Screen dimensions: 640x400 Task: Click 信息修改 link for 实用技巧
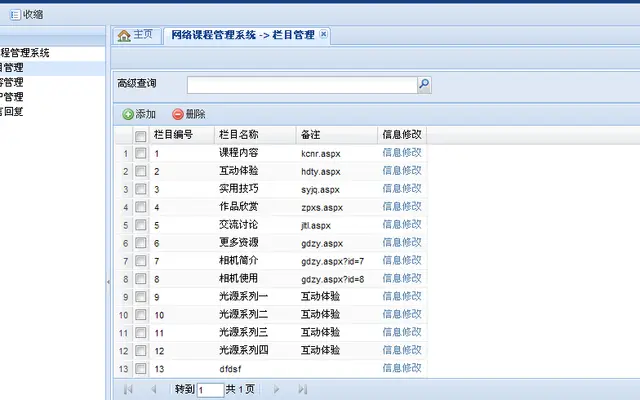tap(402, 189)
